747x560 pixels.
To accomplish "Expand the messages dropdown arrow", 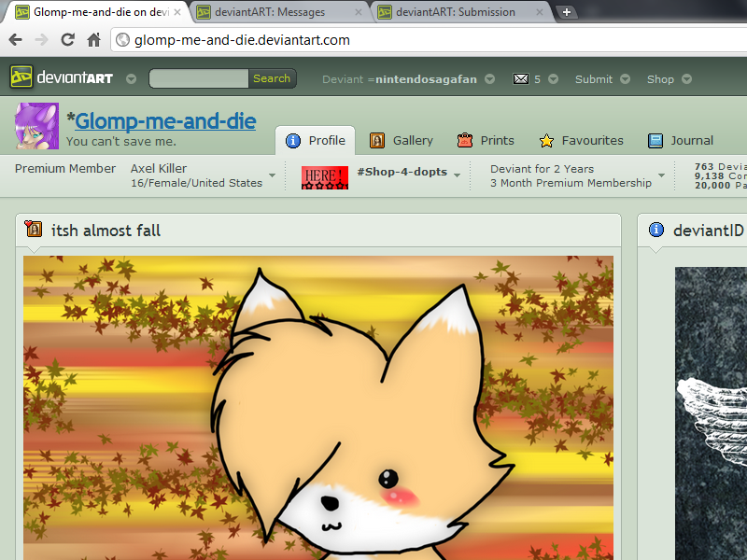I will pos(553,79).
